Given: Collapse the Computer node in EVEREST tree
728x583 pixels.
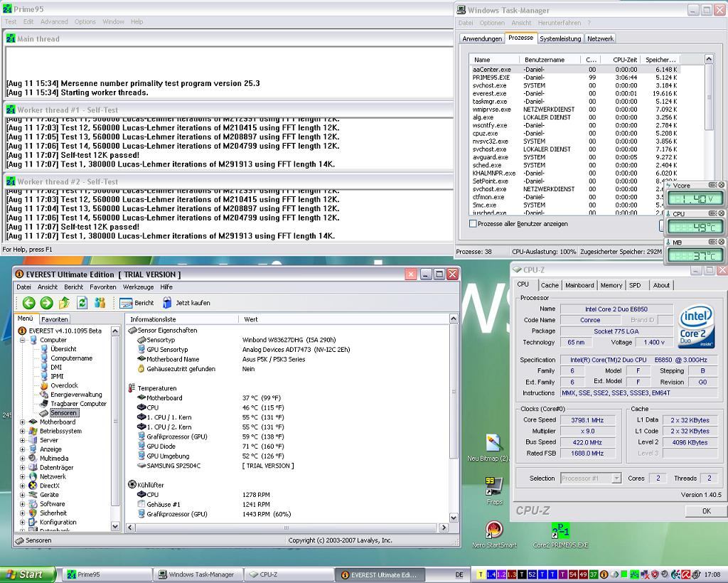Looking at the screenshot, I should [22, 340].
